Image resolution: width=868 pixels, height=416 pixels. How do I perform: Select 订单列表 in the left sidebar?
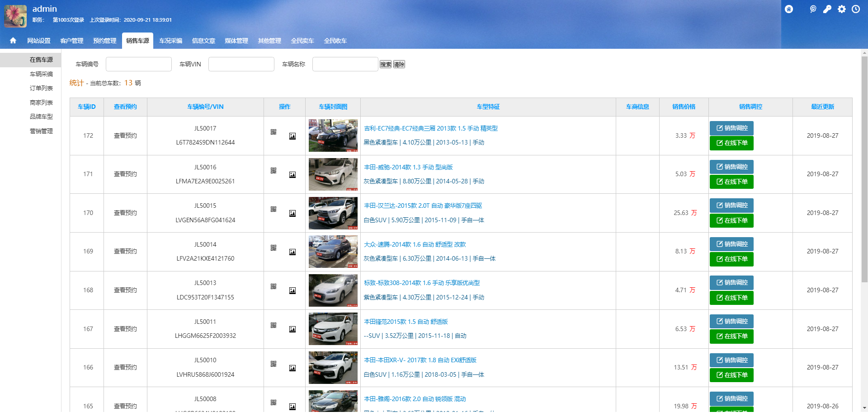tap(41, 88)
